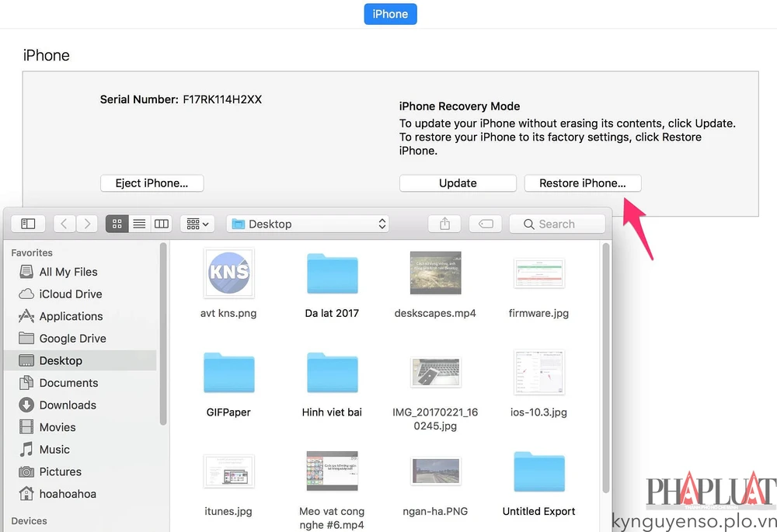The image size is (777, 532).
Task: Click inside the Search field
Action: point(556,224)
